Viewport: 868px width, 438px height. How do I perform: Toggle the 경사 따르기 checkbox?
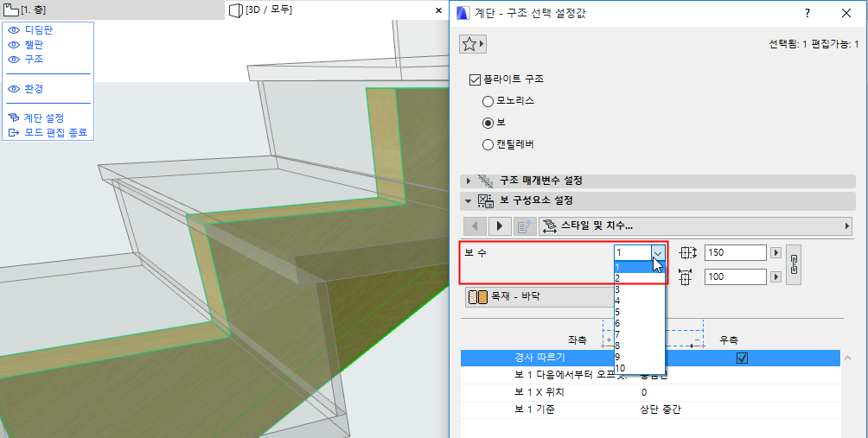tap(742, 359)
